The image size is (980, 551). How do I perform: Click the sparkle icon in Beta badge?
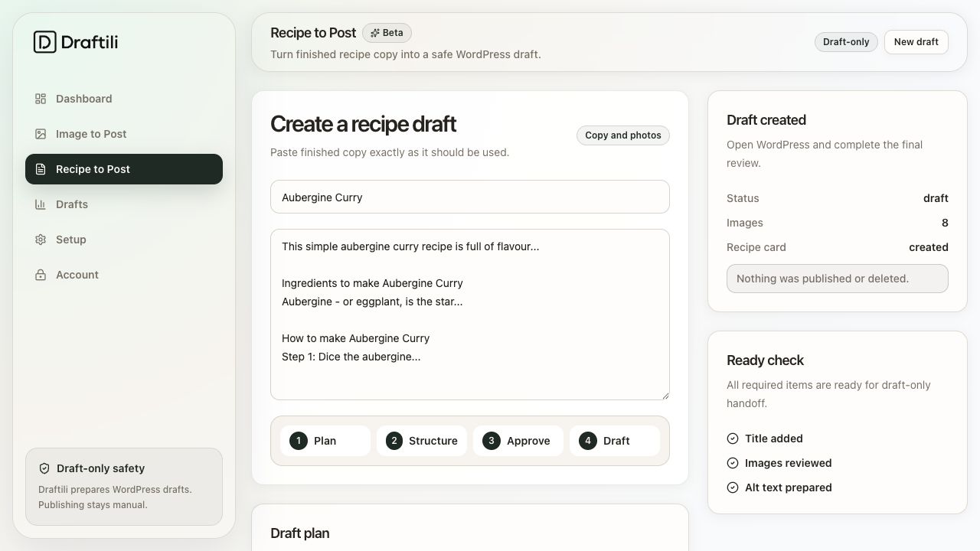click(x=375, y=33)
